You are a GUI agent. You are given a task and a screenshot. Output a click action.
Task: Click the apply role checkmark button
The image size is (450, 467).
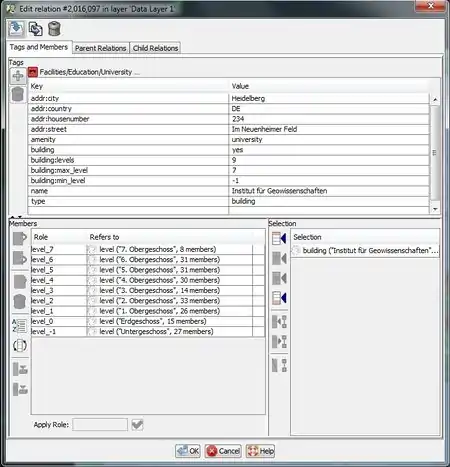[x=137, y=425]
